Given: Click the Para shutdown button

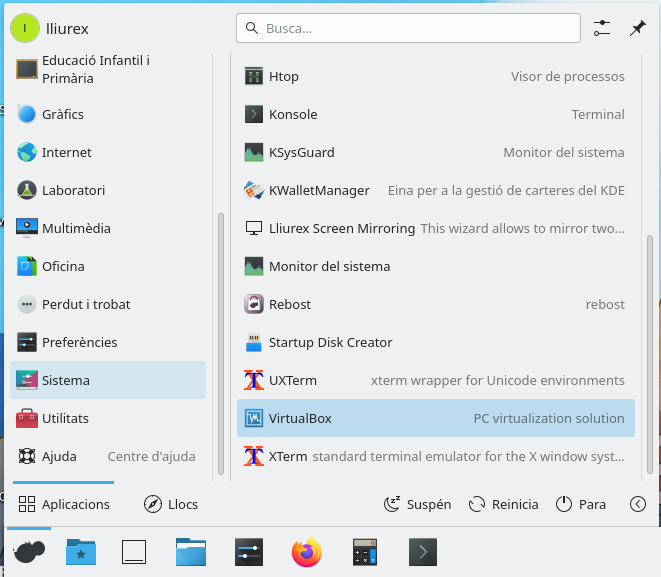Looking at the screenshot, I should pos(580,504).
